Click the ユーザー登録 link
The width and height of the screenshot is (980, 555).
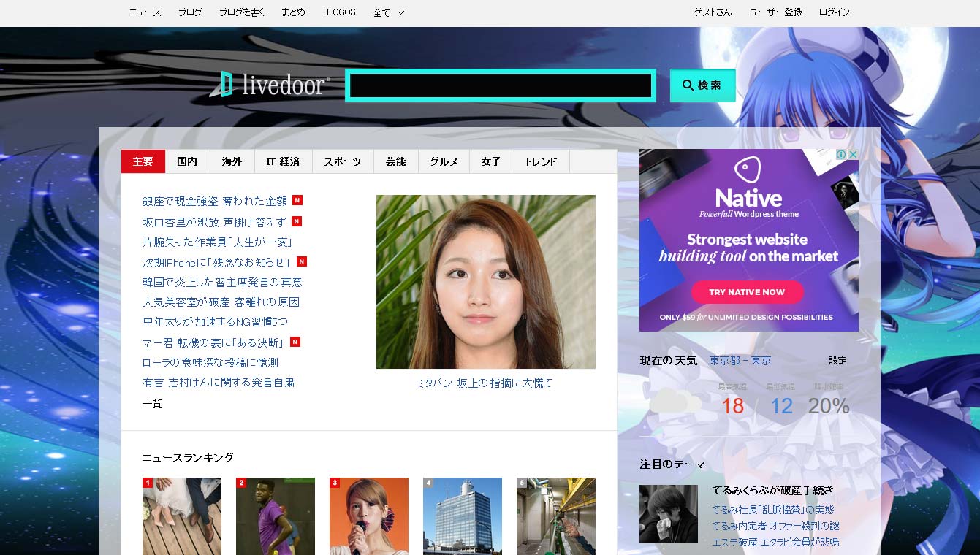pos(775,12)
